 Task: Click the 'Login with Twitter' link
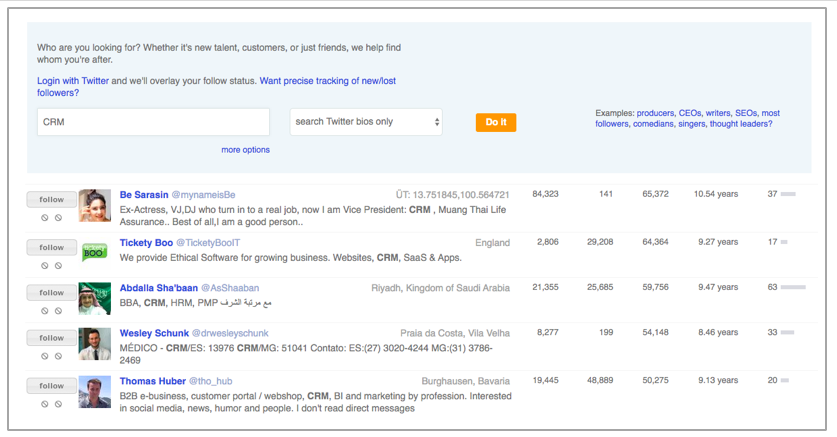(x=73, y=81)
